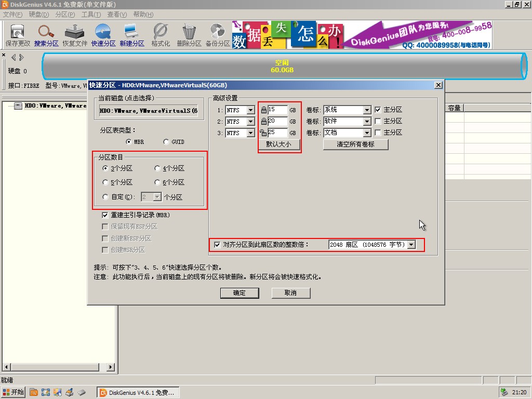Open the 2048 扇区 alignment dropdown
The width and height of the screenshot is (532, 399).
(x=411, y=245)
